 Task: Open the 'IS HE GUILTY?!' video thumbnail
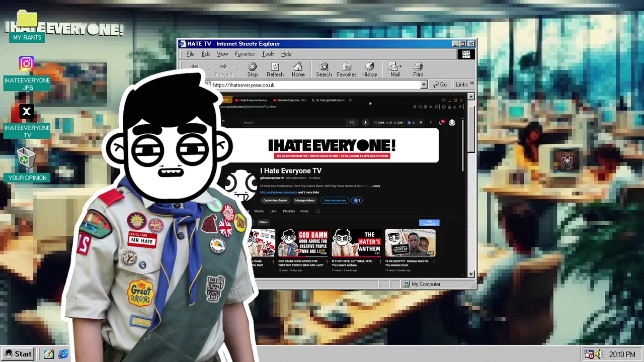410,243
